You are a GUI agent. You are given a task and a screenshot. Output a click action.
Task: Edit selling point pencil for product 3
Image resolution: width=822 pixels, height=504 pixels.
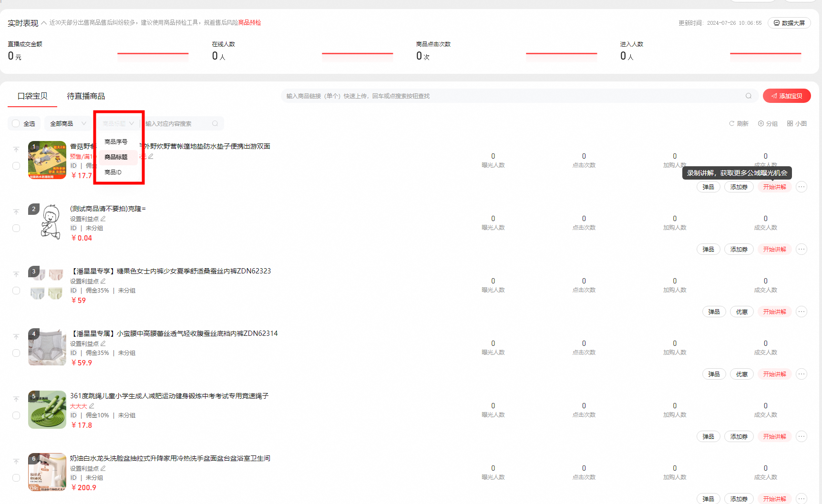pyautogui.click(x=103, y=281)
